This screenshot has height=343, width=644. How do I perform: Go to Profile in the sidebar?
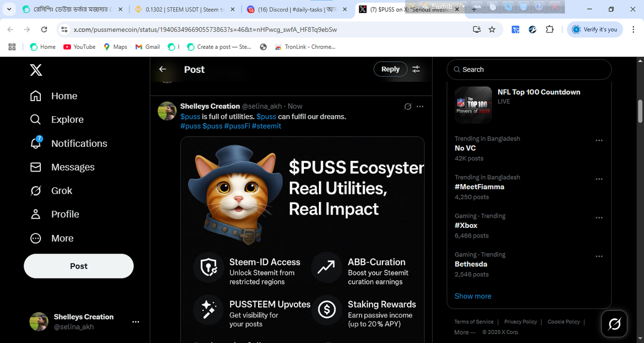click(54, 214)
